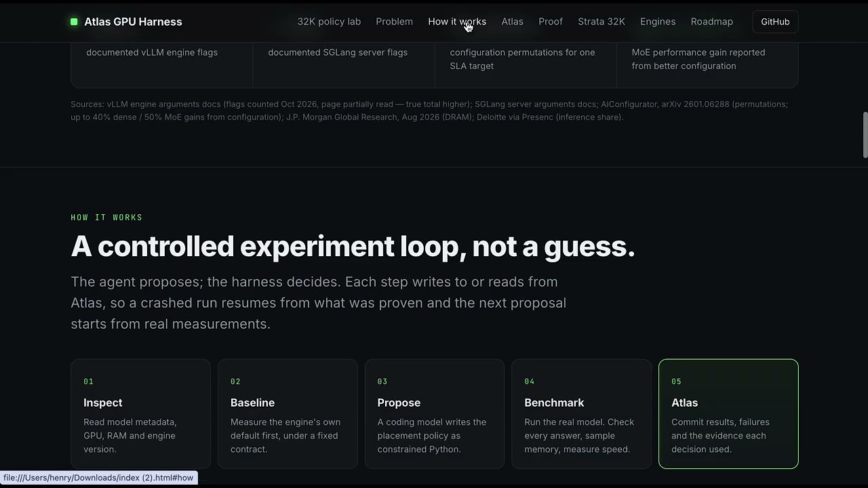
Task: Click the green square logo icon
Action: (x=74, y=22)
